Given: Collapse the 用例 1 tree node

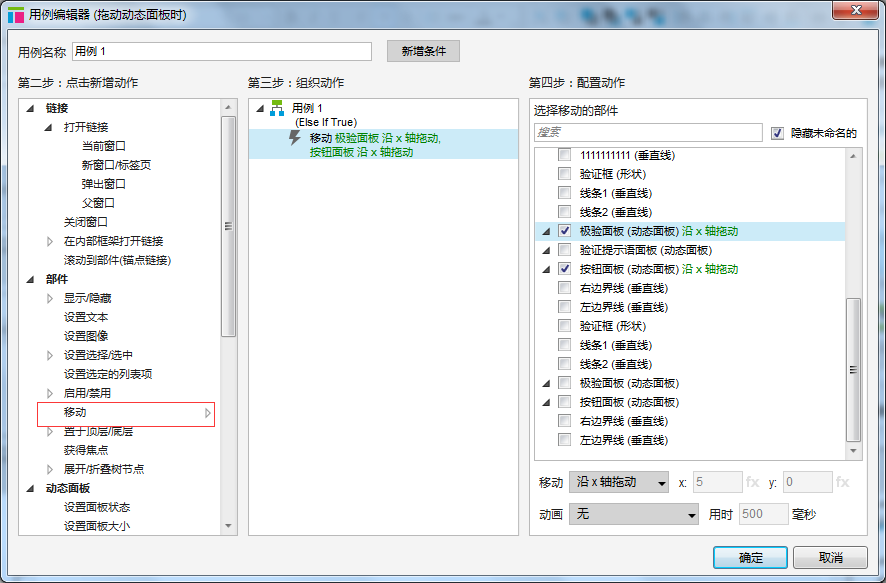Looking at the screenshot, I should [260, 108].
